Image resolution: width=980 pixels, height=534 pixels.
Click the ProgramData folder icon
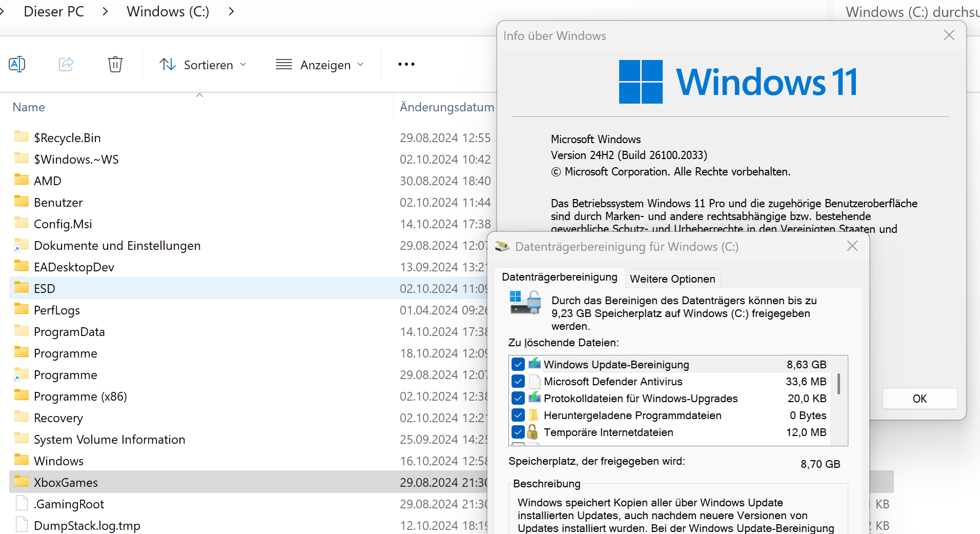tap(22, 331)
